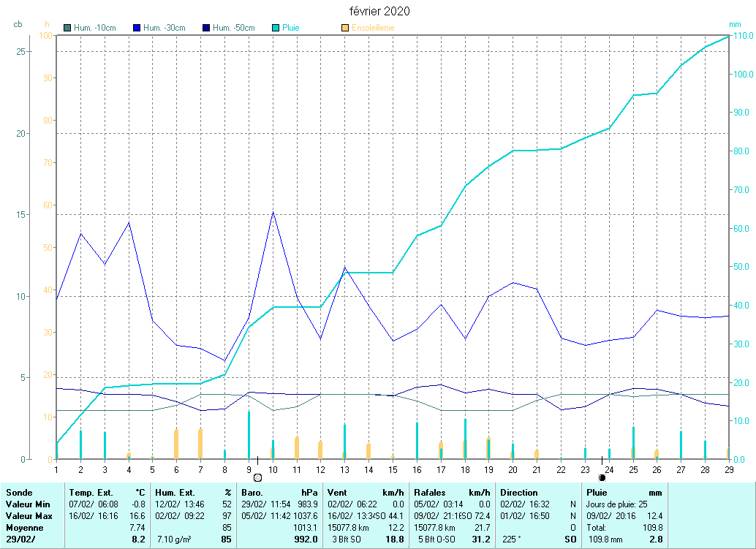756x549 pixels.
Task: Click the full moon icon below day 9
Action: click(x=257, y=477)
